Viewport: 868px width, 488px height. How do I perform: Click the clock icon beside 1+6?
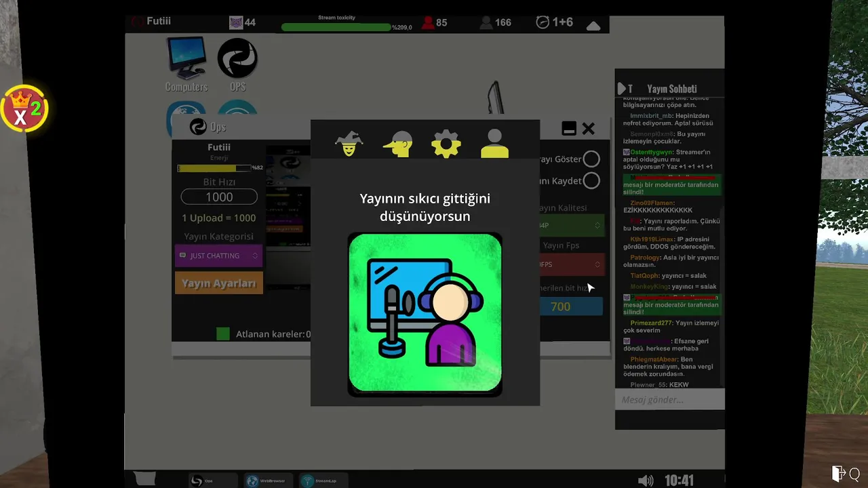(542, 22)
